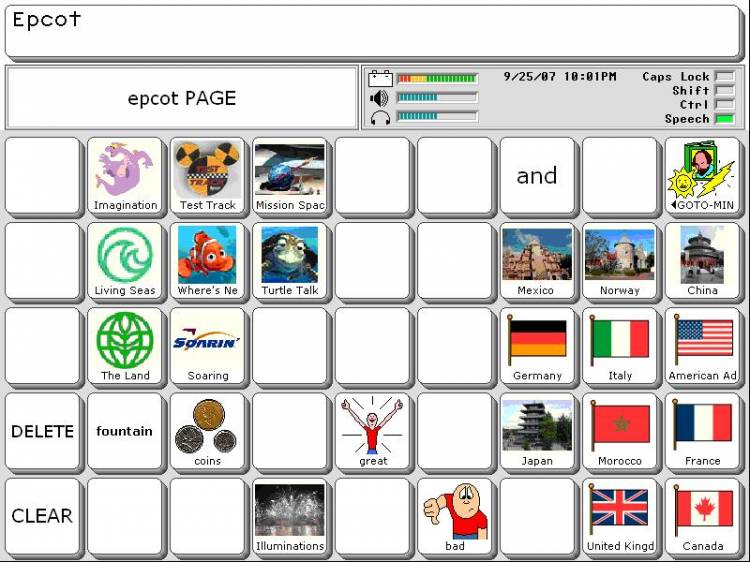Toggle the green Speech indicator

724,119
